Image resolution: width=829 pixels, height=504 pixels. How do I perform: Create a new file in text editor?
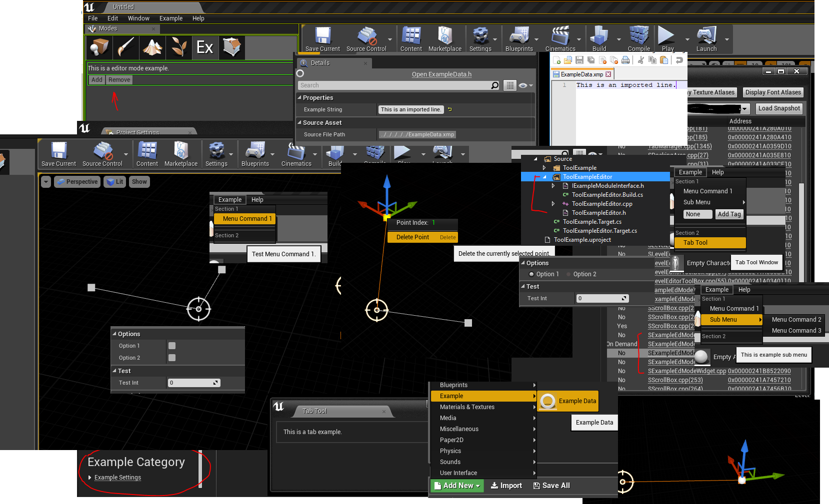(x=556, y=60)
